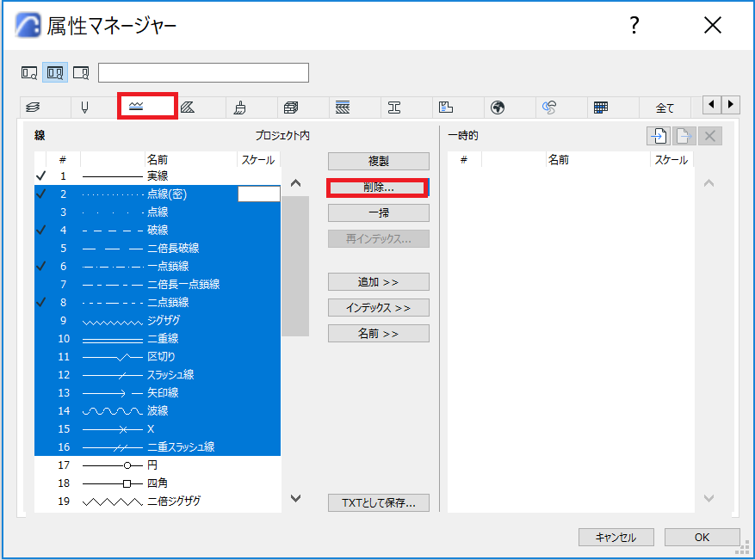Click the 名前 >> button

(x=379, y=334)
